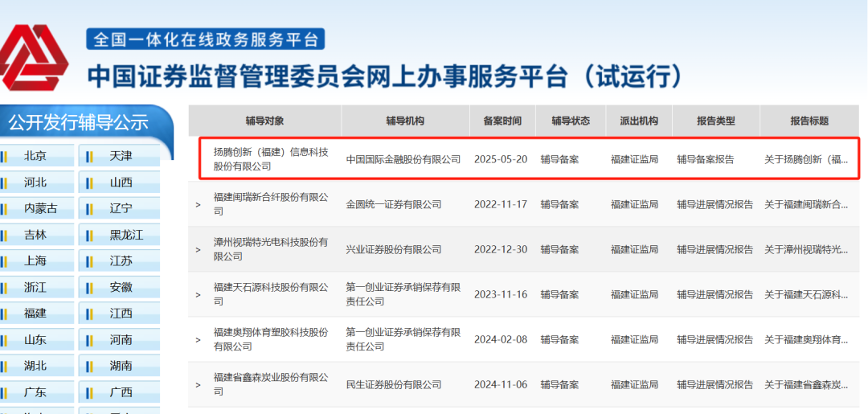
Task: Click the 辅导机构 column header
Action: click(x=405, y=121)
